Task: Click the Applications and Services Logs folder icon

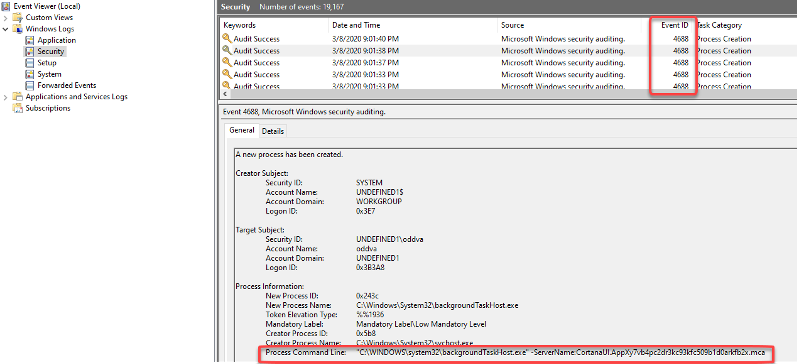Action: click(18, 97)
